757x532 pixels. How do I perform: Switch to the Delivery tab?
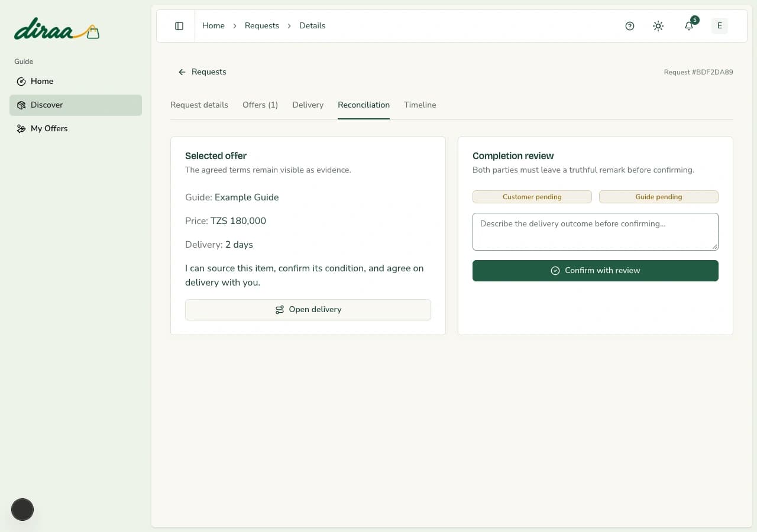click(308, 105)
